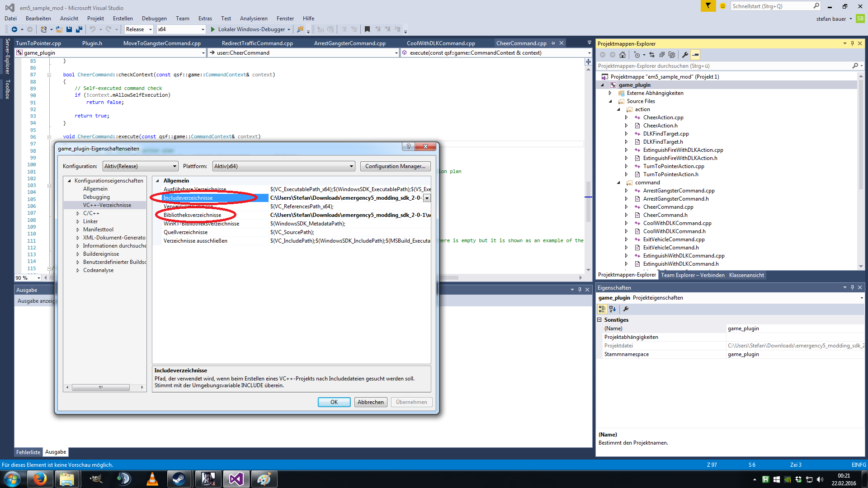Viewport: 868px width, 488px height.
Task: Click OK in the Eigenschaftenseiten dialog
Action: coord(334,402)
